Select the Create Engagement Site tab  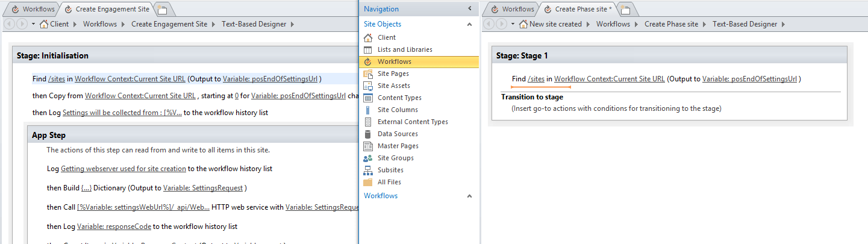point(107,9)
